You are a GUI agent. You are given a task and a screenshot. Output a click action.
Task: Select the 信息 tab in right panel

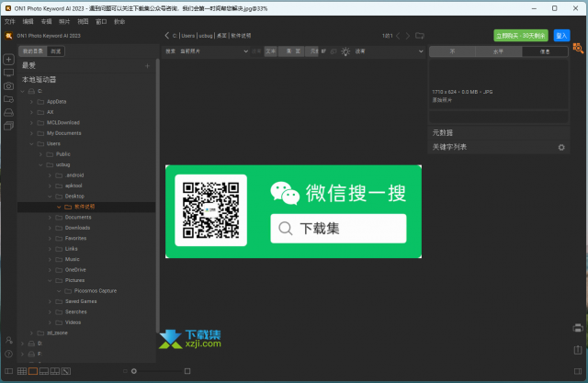(x=545, y=51)
